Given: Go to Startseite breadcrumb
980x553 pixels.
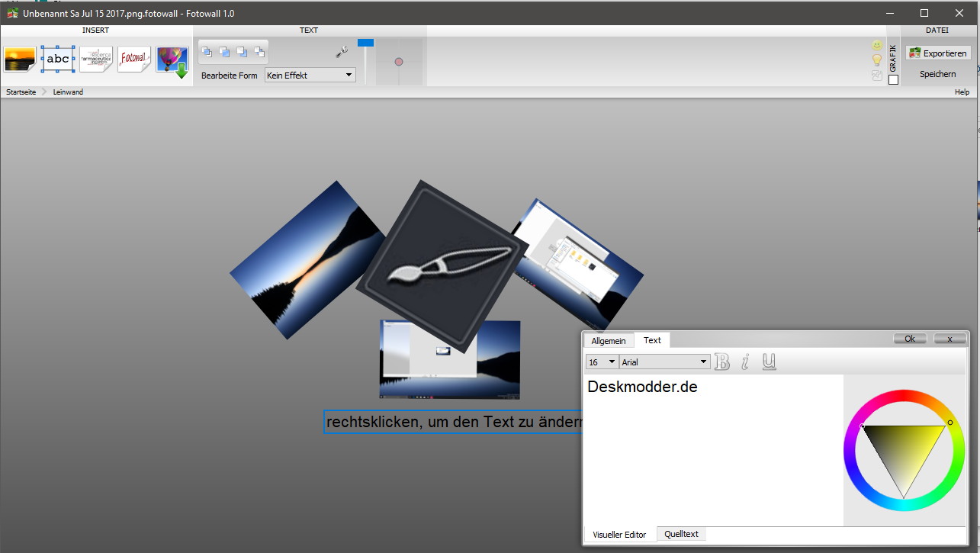Looking at the screenshot, I should point(21,92).
